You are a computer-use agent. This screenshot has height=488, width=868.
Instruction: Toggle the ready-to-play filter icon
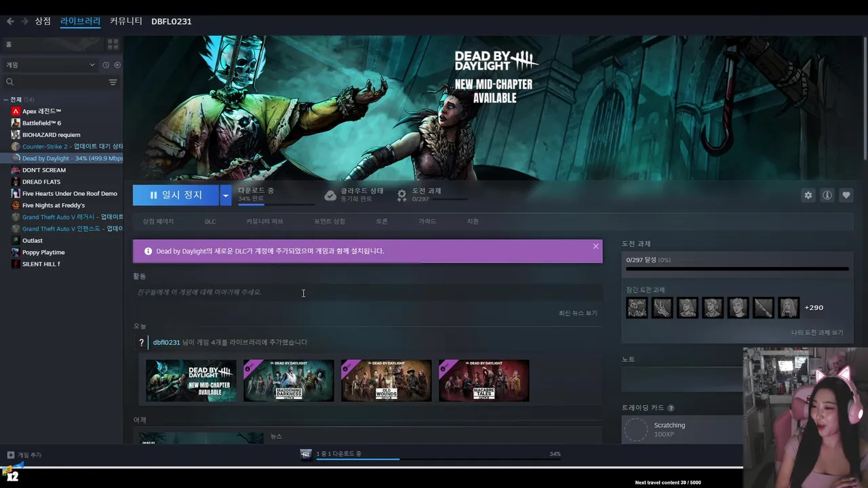117,65
